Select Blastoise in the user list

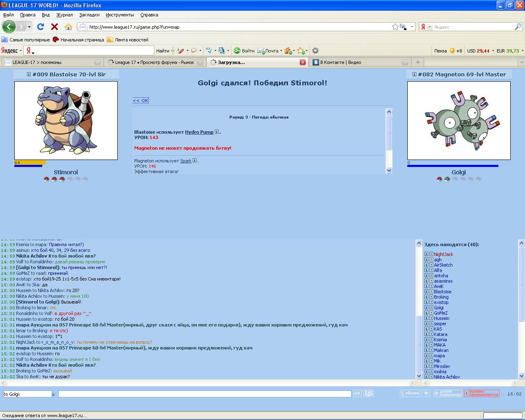(443, 292)
